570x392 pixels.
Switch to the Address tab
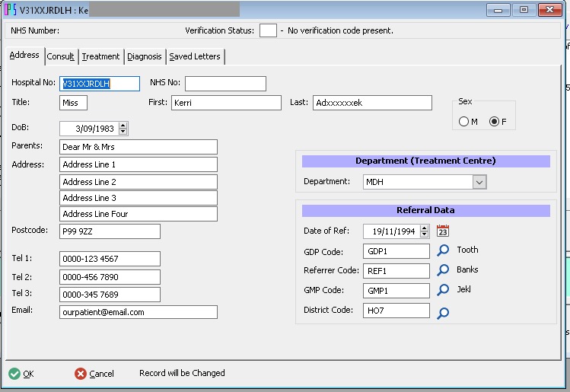click(24, 56)
